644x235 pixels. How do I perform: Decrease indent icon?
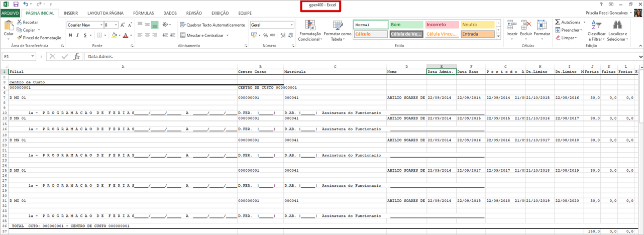[x=165, y=35]
